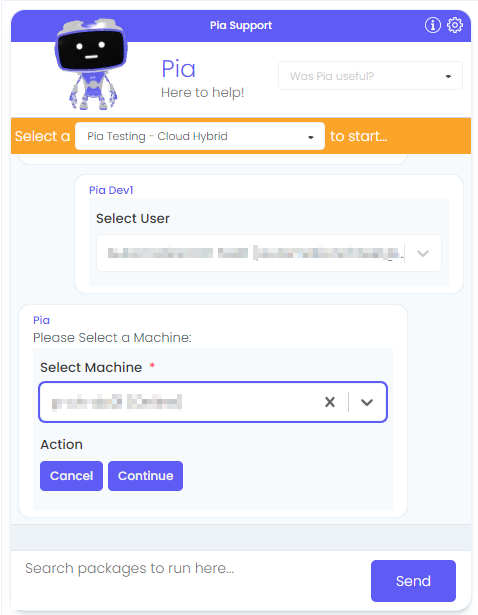478x615 pixels.
Task: Click the Pia Dev1 sender name
Action: 111,190
